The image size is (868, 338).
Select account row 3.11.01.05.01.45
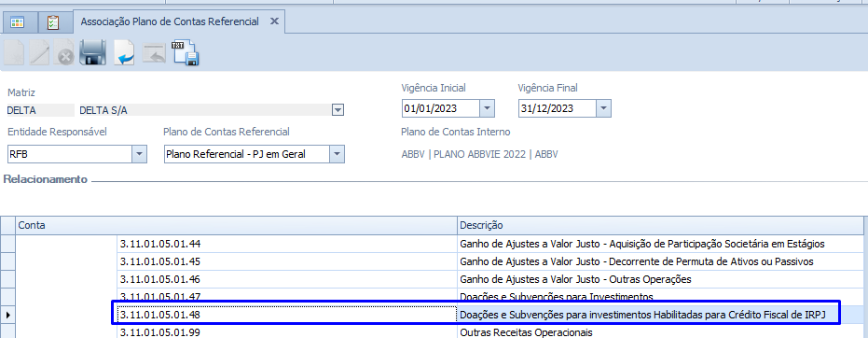coord(287,261)
